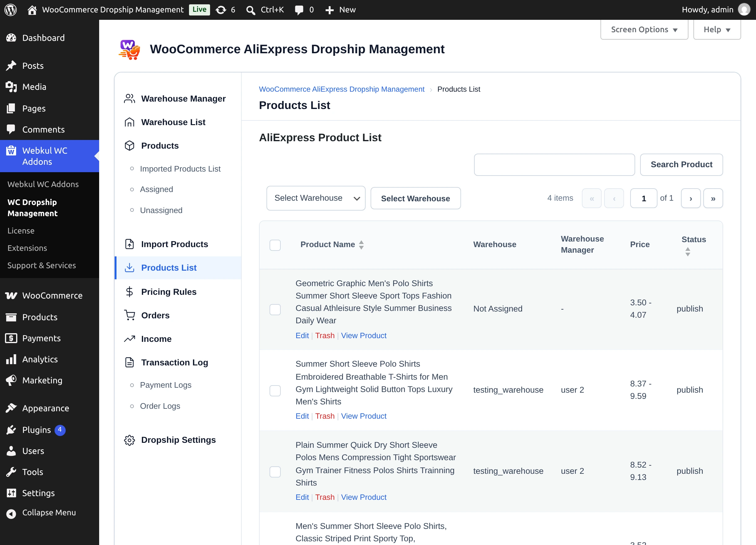Click the Orders cart icon

click(129, 315)
